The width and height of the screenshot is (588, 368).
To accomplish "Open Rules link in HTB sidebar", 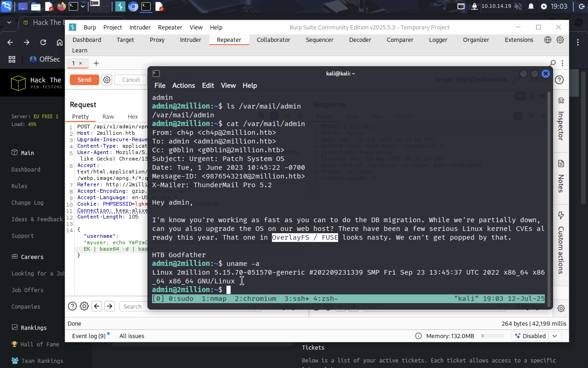I will tap(19, 186).
